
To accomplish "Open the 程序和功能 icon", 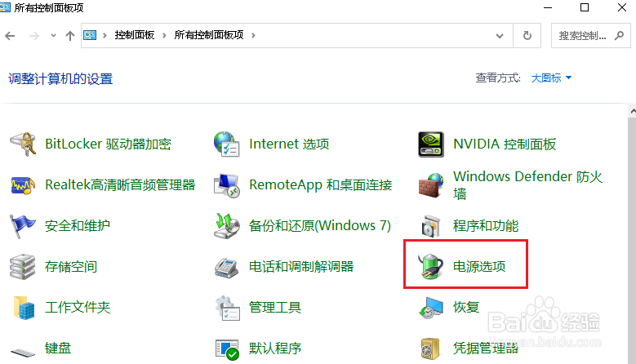I will pyautogui.click(x=431, y=226).
